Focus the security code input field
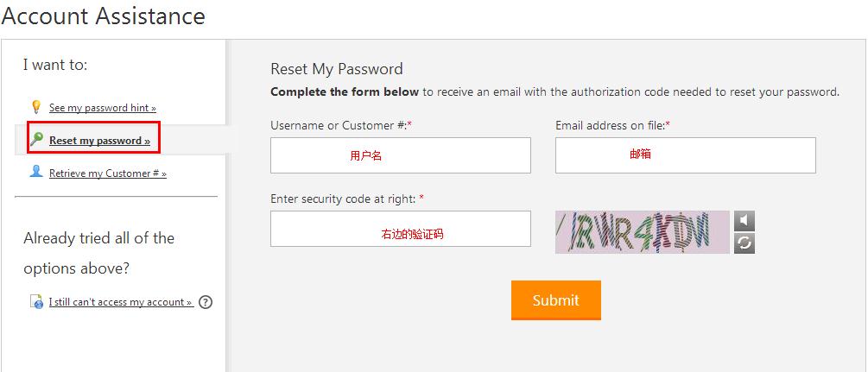Screen dimensions: 868x372 point(401,229)
